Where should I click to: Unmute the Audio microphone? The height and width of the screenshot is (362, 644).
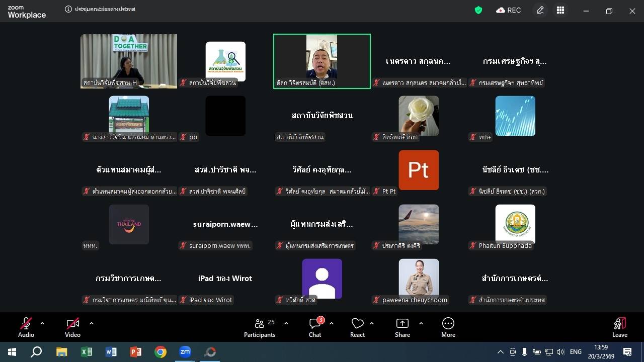26,327
